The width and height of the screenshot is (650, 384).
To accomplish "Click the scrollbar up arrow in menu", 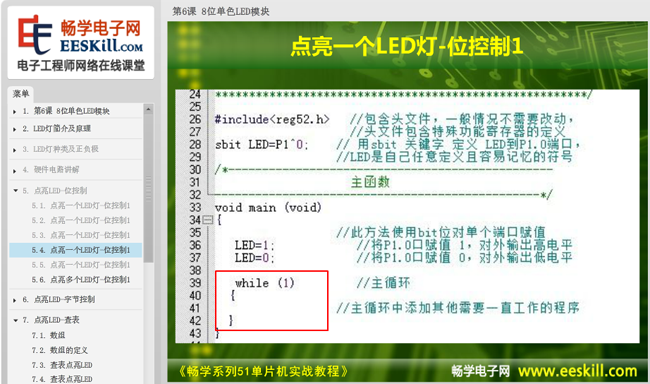I will click(x=148, y=109).
